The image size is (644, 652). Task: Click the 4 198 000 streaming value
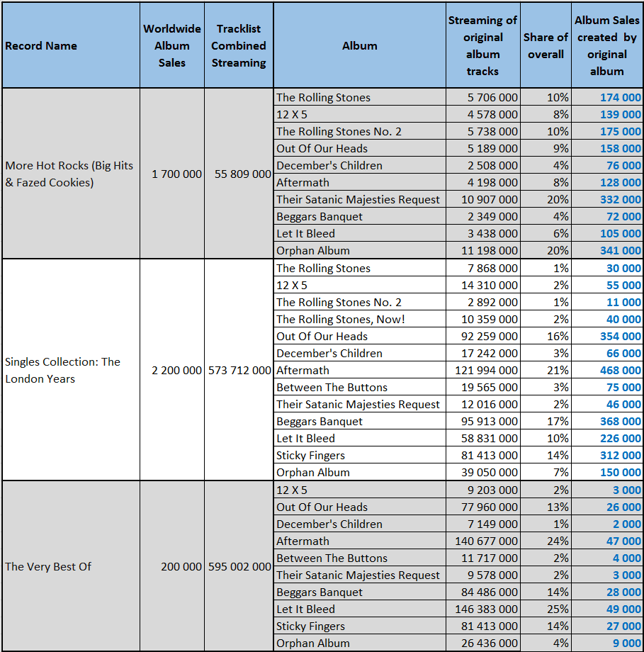point(492,183)
